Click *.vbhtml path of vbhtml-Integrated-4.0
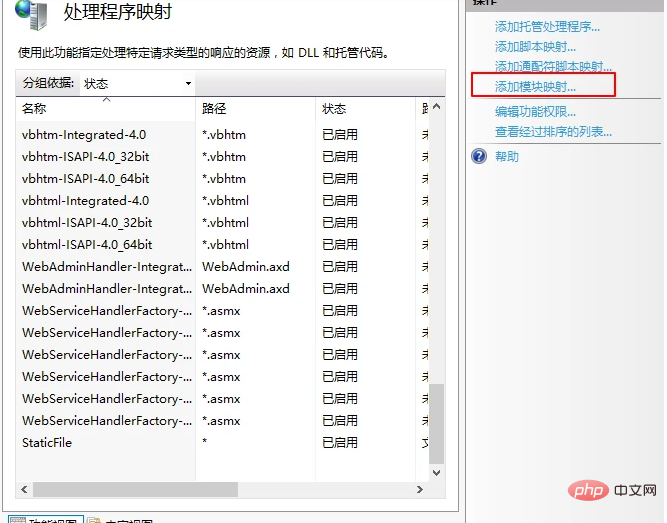The height and width of the screenshot is (523, 667). pyautogui.click(x=225, y=201)
